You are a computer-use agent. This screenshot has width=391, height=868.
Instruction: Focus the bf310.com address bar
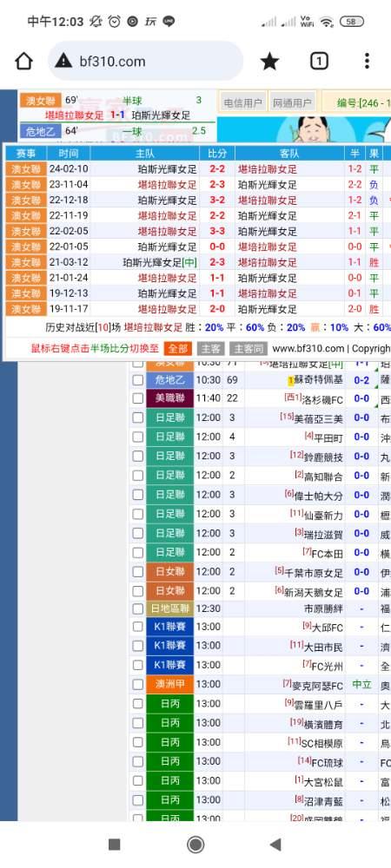[145, 61]
